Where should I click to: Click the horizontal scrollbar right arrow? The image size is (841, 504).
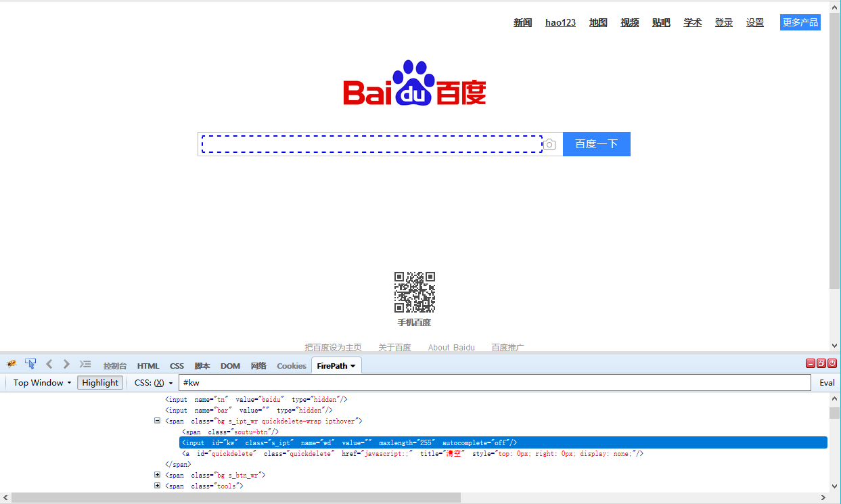pos(823,497)
